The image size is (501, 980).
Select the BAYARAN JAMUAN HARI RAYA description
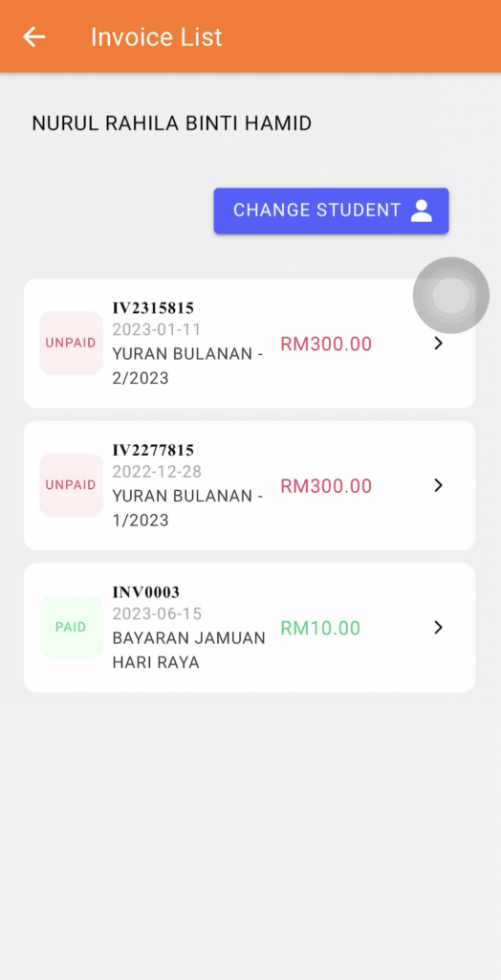click(x=188, y=650)
